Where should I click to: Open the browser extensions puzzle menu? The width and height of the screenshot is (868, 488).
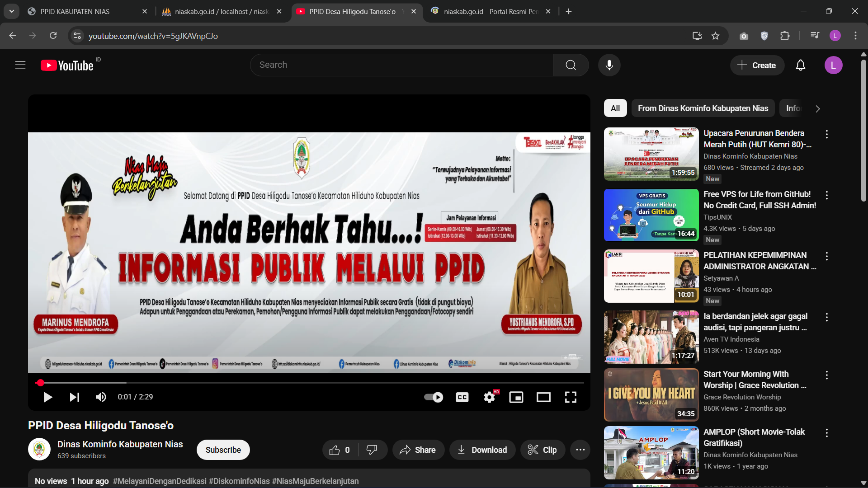785,36
